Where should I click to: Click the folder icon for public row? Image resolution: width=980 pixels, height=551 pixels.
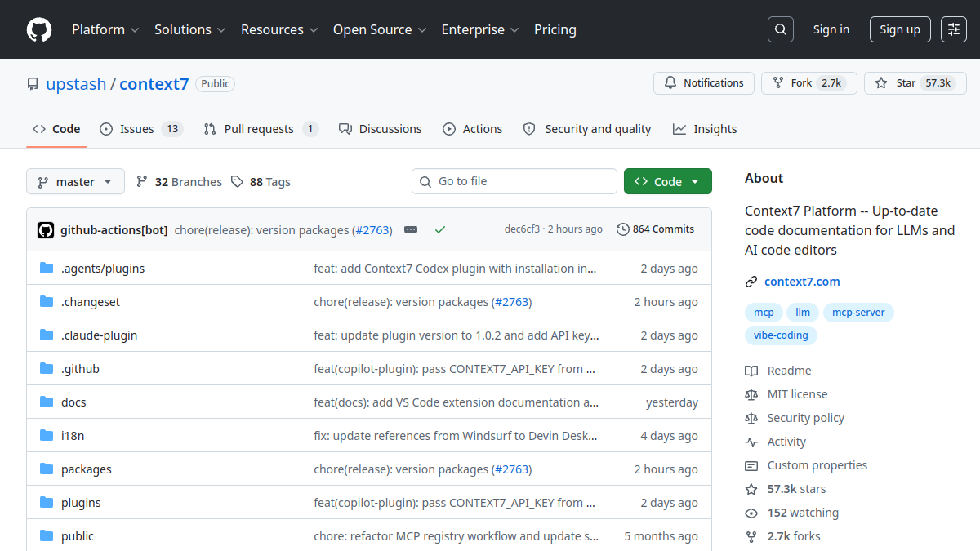[47, 535]
